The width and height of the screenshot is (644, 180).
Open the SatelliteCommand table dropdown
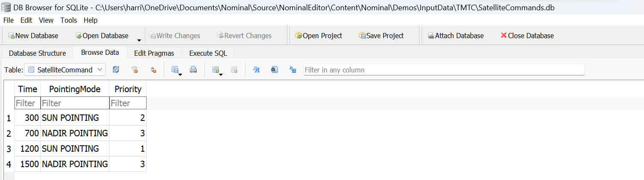[x=65, y=70]
